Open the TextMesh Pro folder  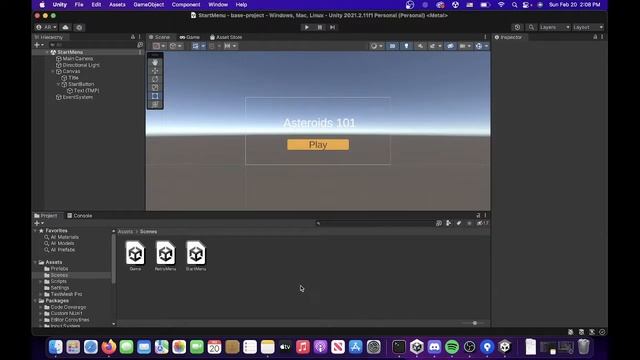click(66, 294)
